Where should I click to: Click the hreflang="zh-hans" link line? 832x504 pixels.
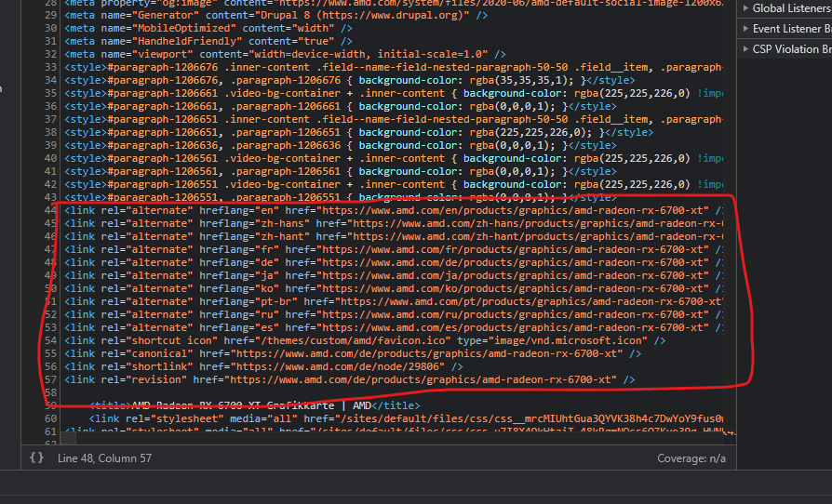[x=393, y=224]
